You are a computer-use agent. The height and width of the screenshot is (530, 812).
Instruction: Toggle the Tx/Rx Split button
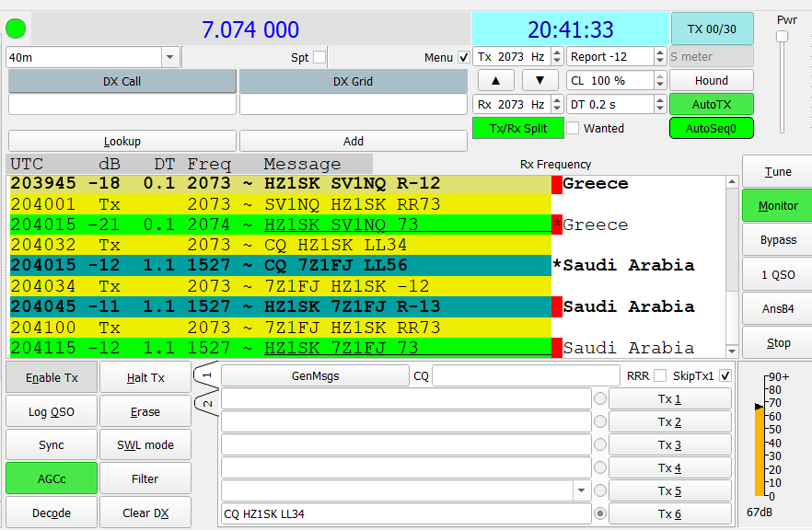pos(517,128)
